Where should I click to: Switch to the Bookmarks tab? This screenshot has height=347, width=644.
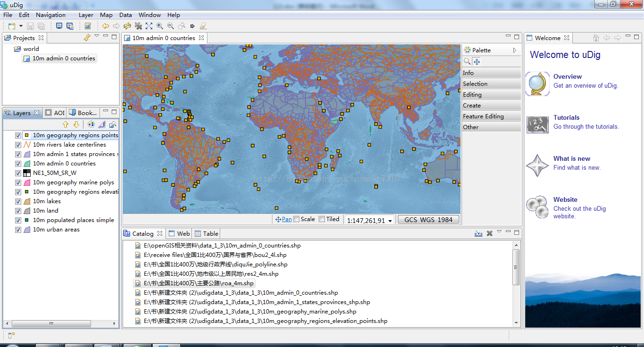83,113
